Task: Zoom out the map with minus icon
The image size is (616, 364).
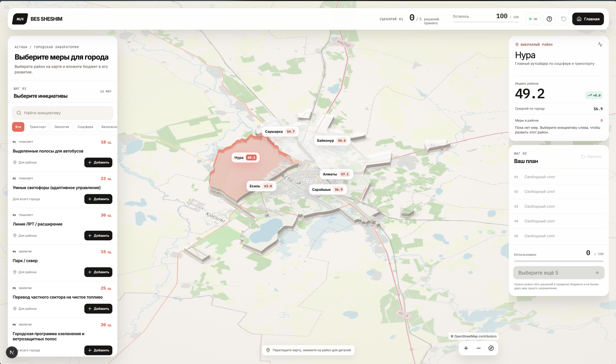Action: click(479, 348)
